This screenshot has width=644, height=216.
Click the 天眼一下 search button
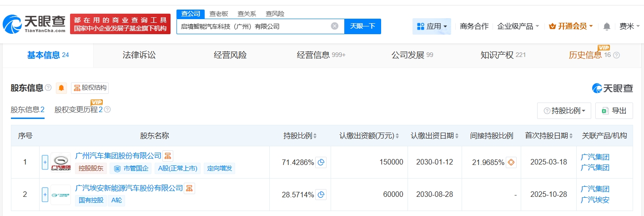tap(362, 26)
